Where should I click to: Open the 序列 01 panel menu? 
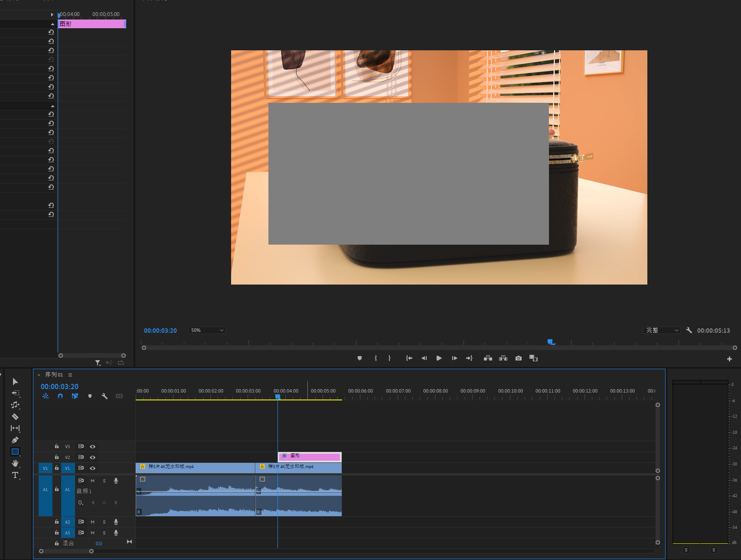[70, 375]
